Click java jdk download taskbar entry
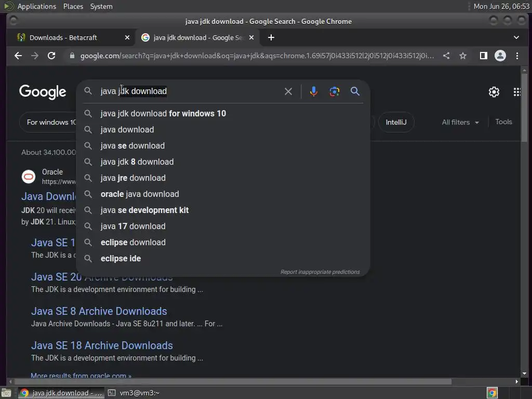The width and height of the screenshot is (532, 399). tap(61, 393)
